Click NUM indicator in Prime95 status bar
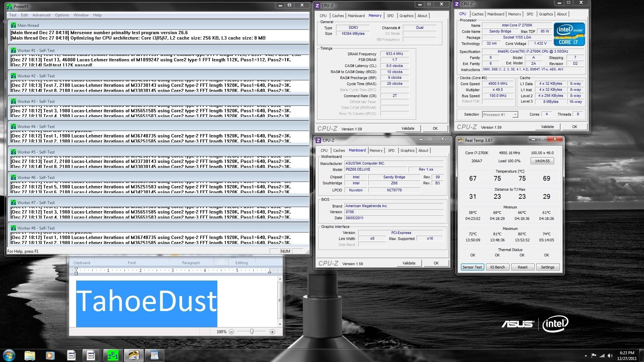Viewport: 644px width, 362px height. [x=285, y=251]
